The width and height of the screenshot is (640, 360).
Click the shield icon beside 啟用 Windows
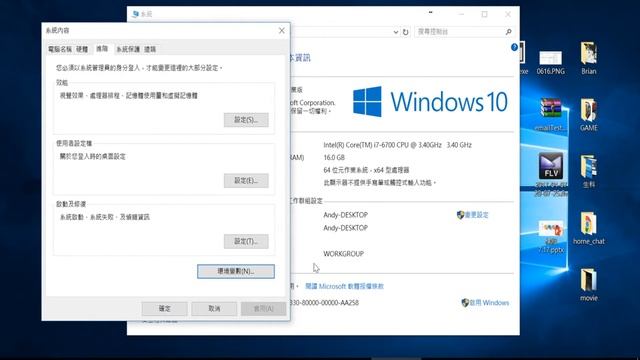pyautogui.click(x=464, y=302)
